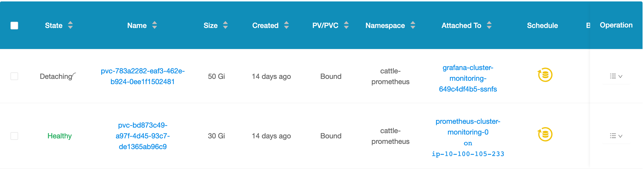644x173 pixels.
Task: Follow the grafana-cluster-monitoring pod link
Action: pyautogui.click(x=468, y=78)
